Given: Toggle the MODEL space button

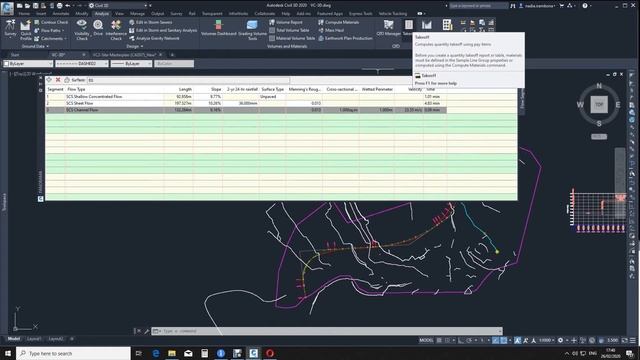Looking at the screenshot, I should (x=426, y=340).
